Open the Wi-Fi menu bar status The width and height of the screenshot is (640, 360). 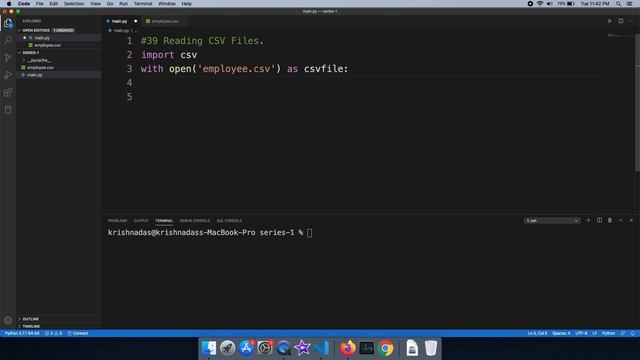(540, 4)
